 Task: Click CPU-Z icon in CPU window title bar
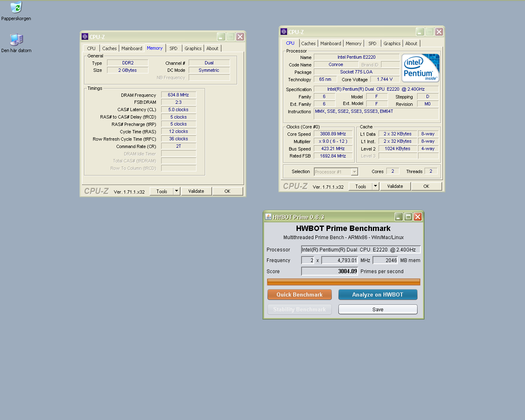coord(284,32)
